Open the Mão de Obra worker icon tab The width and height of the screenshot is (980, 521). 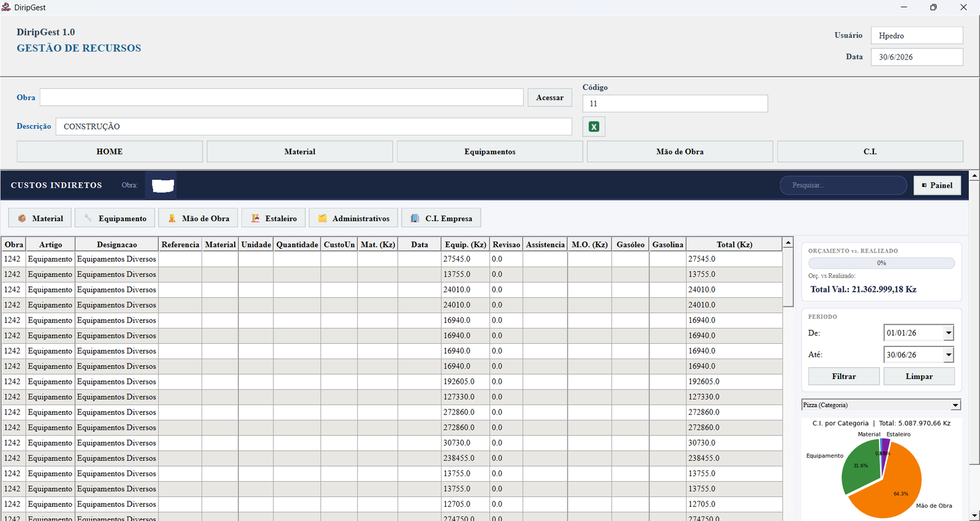click(x=198, y=218)
